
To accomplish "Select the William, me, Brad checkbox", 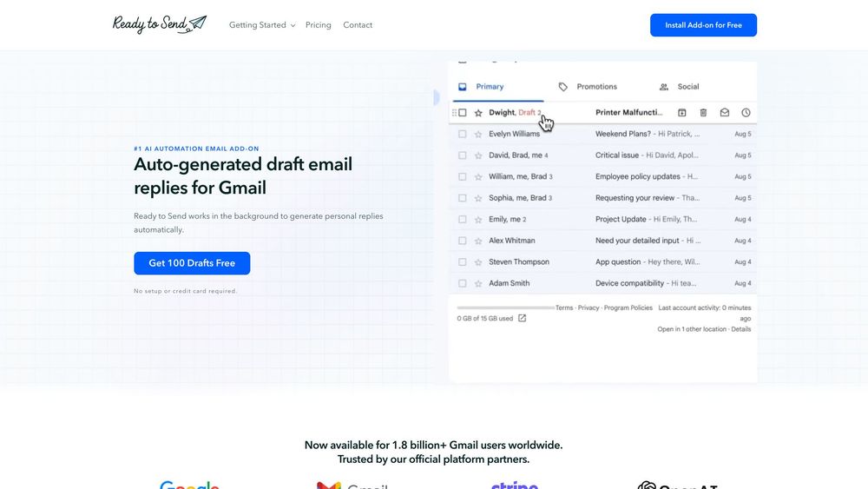I will pyautogui.click(x=463, y=176).
